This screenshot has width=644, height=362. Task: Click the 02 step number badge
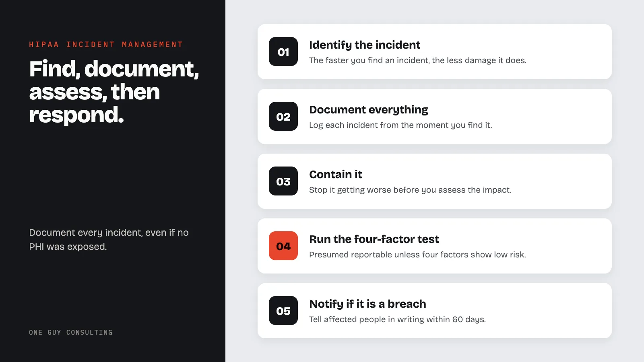[x=283, y=116]
